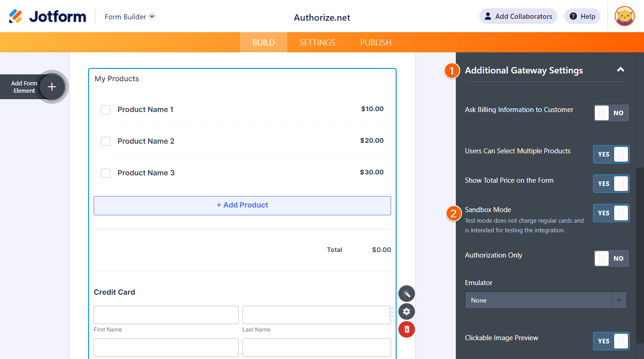Turn on Authorization Only

[611, 258]
